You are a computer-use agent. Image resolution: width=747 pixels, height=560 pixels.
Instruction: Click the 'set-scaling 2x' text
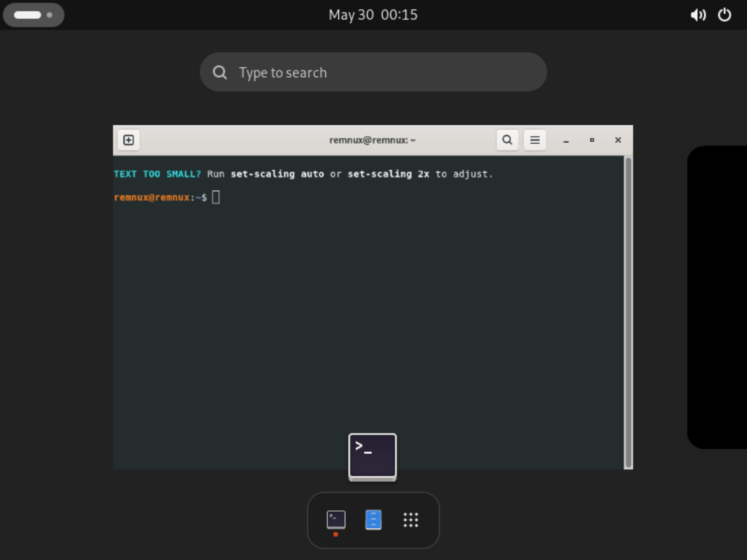click(388, 174)
